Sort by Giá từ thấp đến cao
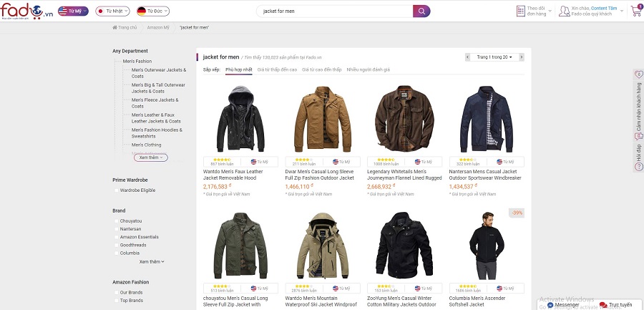 pyautogui.click(x=277, y=69)
